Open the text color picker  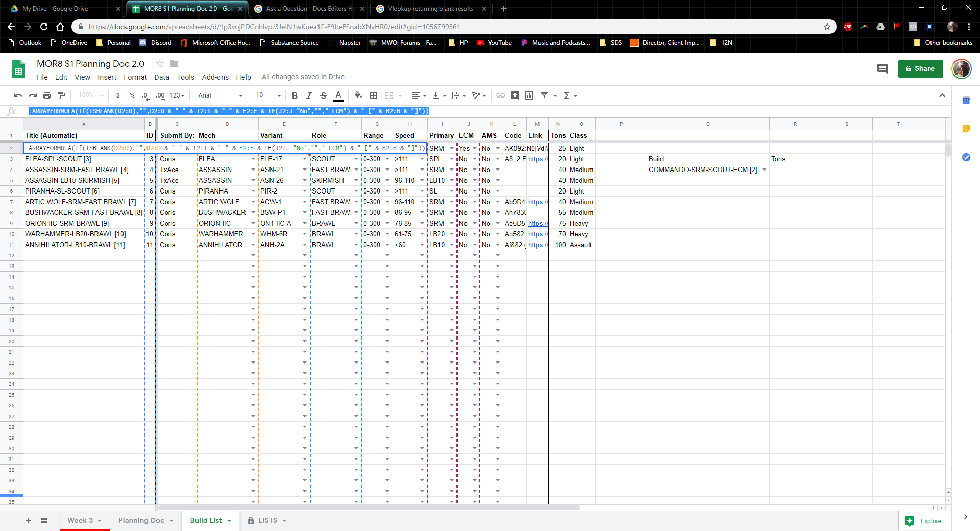pos(338,95)
